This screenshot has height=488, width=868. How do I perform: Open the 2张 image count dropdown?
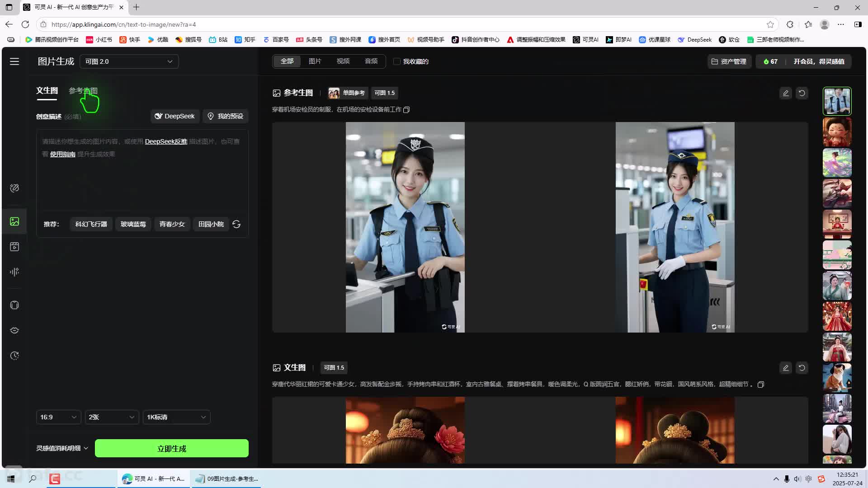(112, 417)
